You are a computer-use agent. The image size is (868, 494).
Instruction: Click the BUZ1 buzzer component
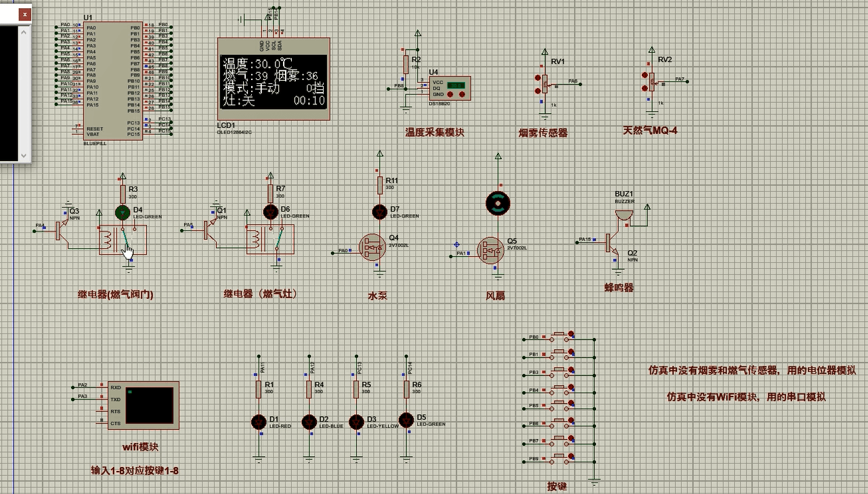click(x=623, y=215)
